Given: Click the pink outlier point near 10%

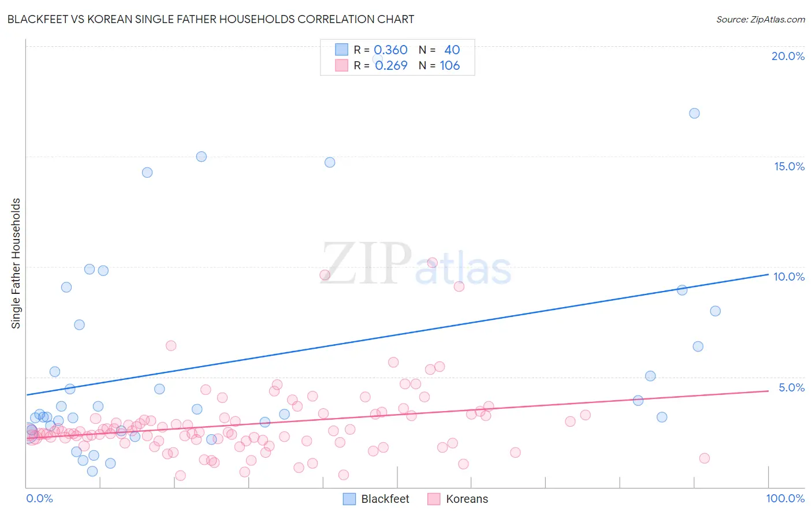Looking at the screenshot, I should pos(432,263).
